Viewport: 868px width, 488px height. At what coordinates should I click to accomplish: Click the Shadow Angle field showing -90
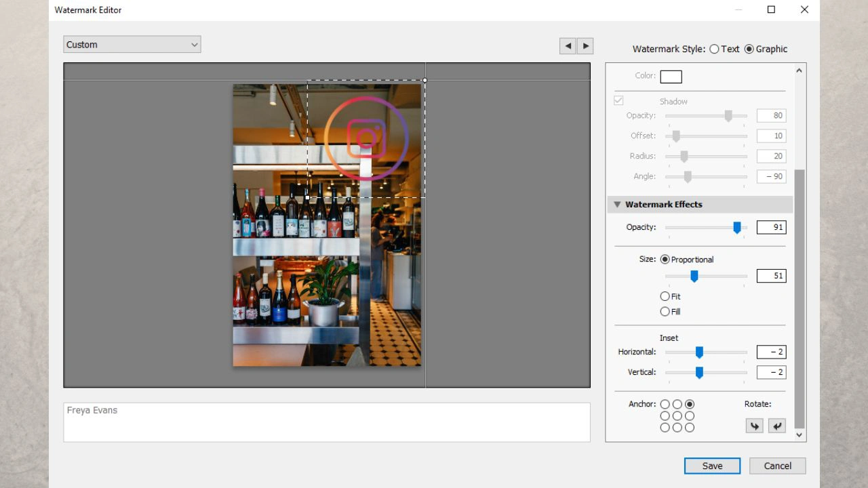[771, 176]
